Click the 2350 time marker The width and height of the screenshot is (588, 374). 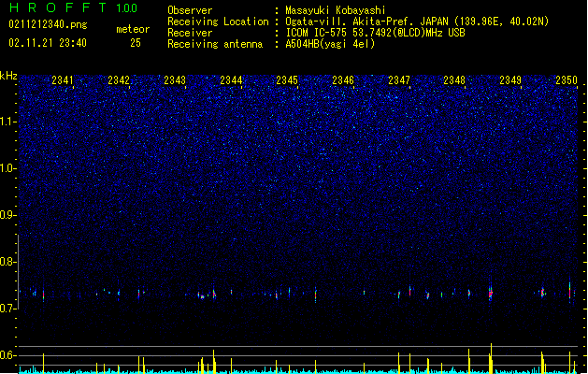[566, 80]
